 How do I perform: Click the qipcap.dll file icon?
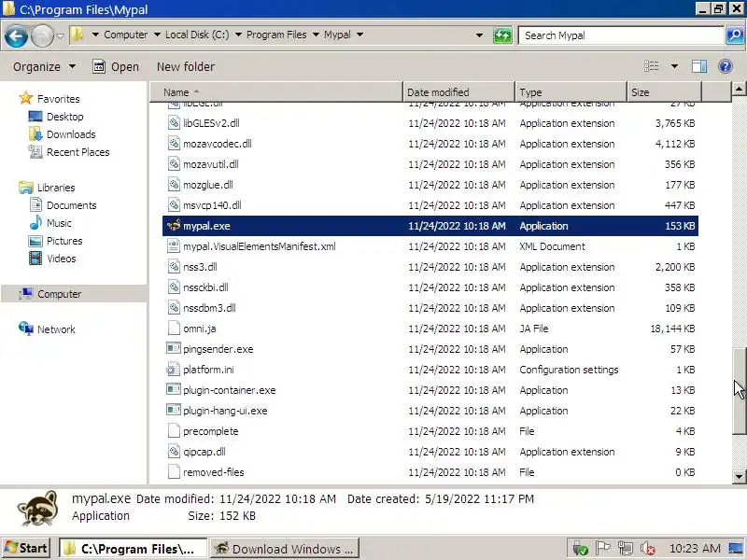(x=174, y=452)
